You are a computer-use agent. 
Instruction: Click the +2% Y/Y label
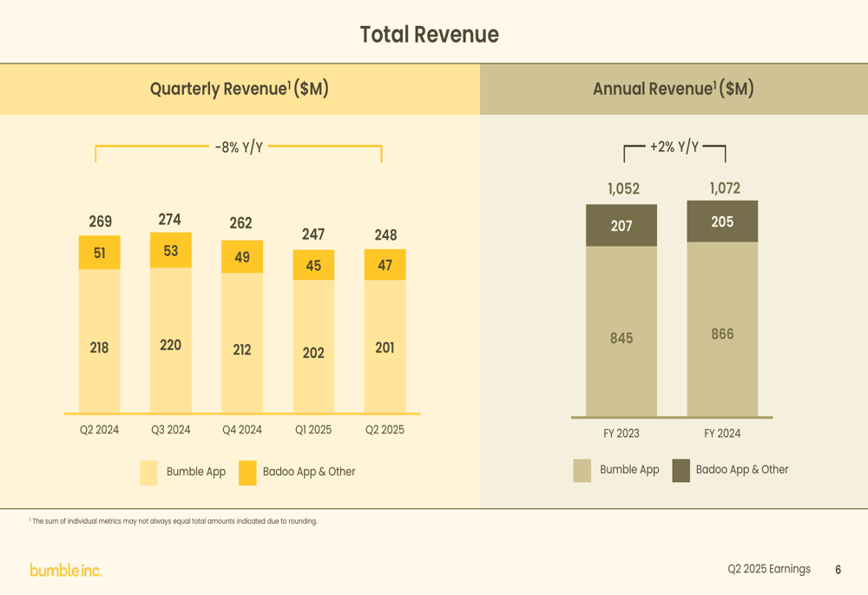(x=674, y=147)
